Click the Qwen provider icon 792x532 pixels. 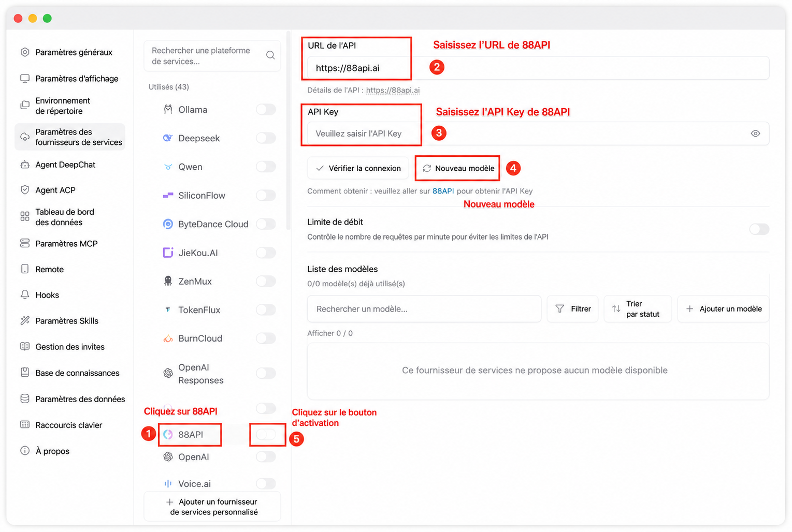168,167
